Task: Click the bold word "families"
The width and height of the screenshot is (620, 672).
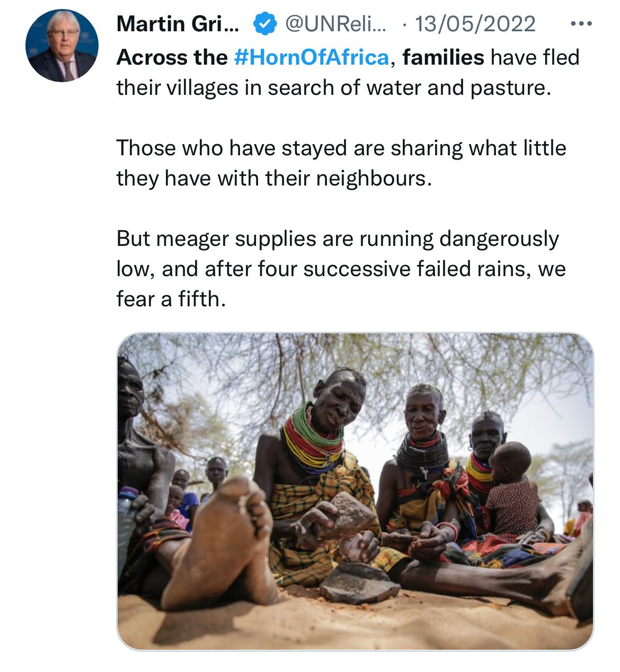Action: coord(443,57)
